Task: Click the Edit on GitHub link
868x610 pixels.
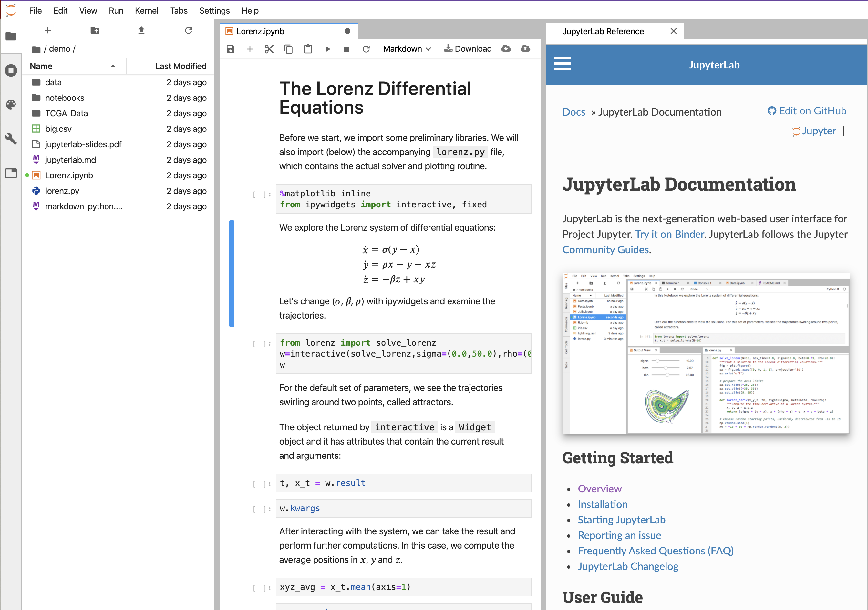Action: (x=807, y=111)
